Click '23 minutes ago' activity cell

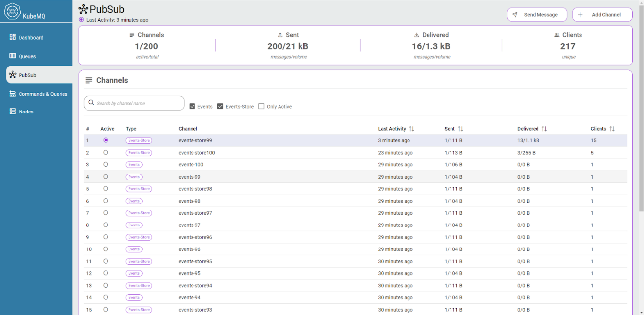[x=394, y=153]
